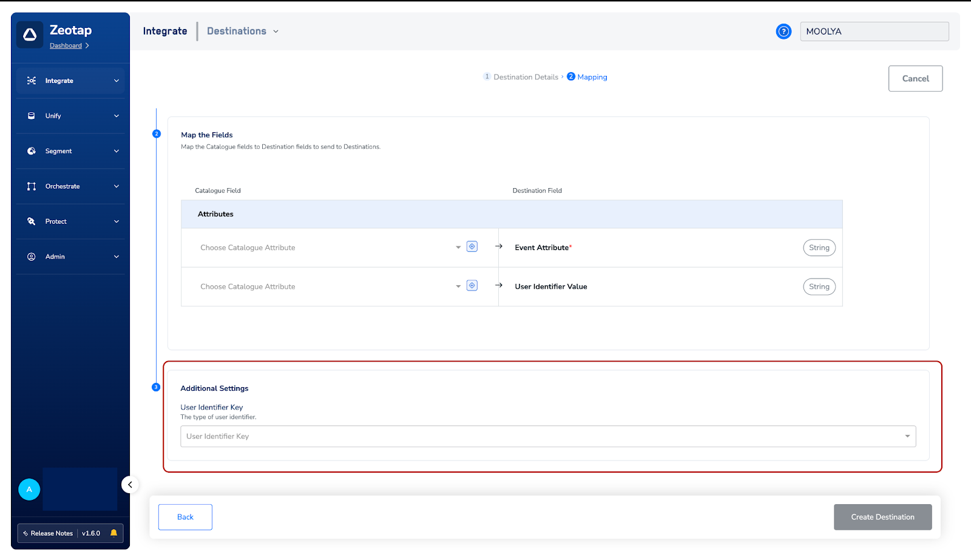Open the Destinations dropdown in header
This screenshot has width=971, height=560.
point(243,31)
